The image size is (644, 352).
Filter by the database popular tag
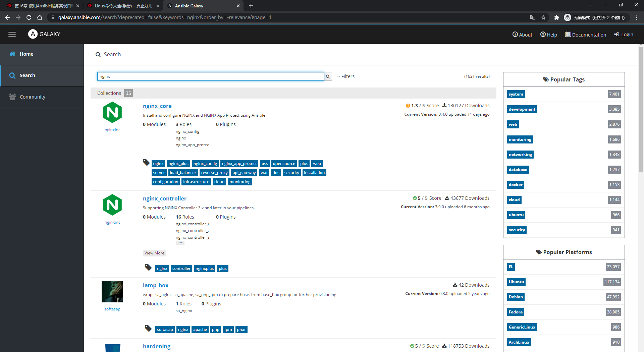pos(518,170)
